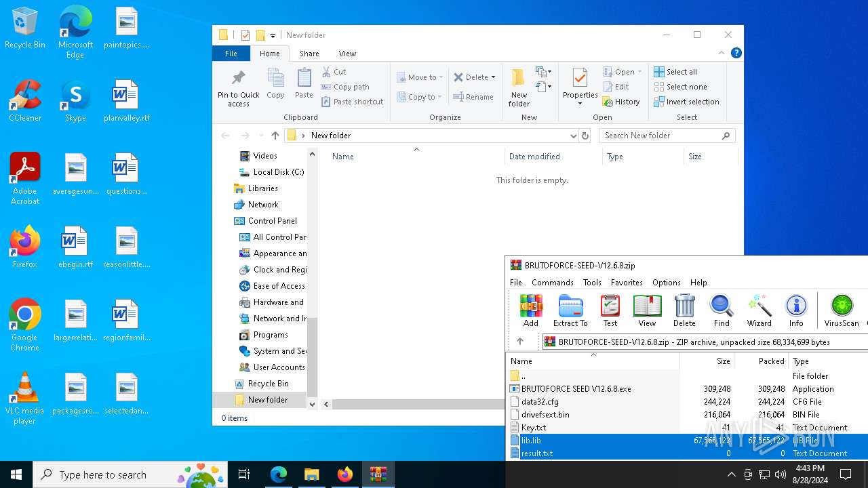Open the New item dropdown in ribbon
Image resolution: width=868 pixels, height=488 pixels.
click(543, 72)
